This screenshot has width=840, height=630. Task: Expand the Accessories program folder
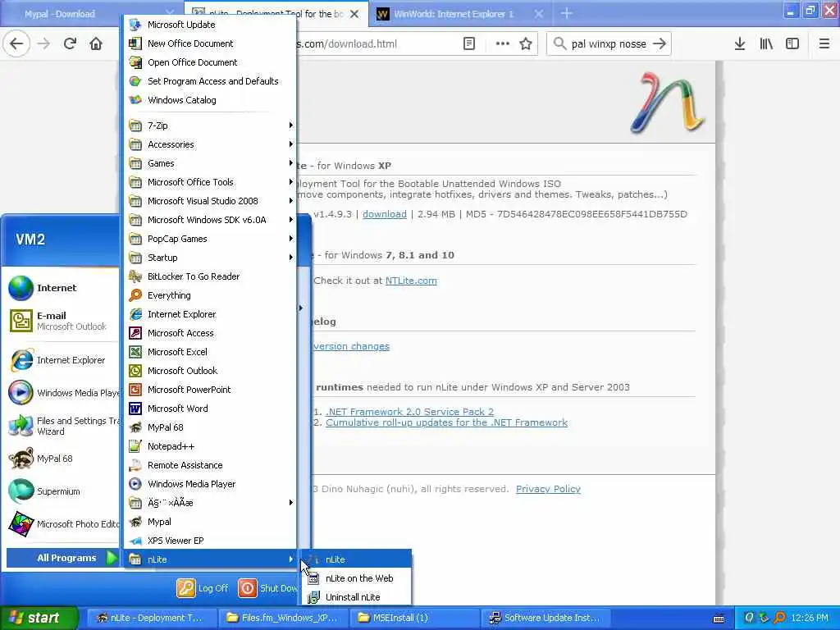point(210,144)
